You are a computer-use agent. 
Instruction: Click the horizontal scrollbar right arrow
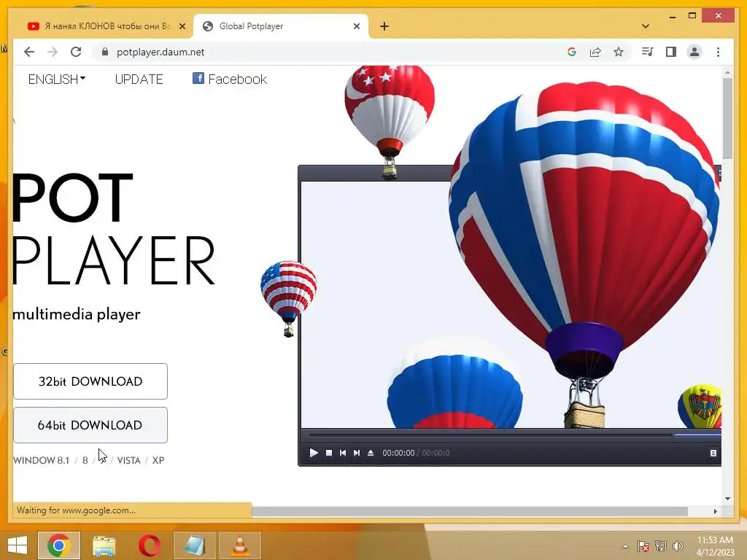pos(715,511)
